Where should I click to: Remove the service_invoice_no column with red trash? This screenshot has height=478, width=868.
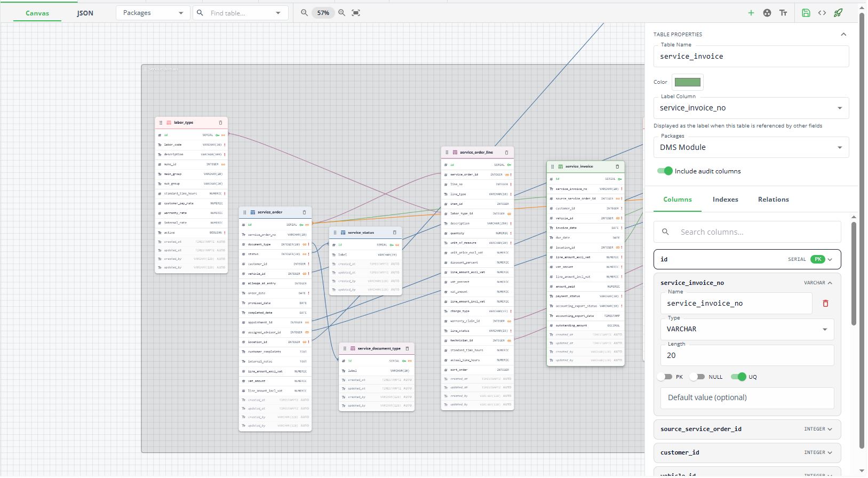coord(825,304)
